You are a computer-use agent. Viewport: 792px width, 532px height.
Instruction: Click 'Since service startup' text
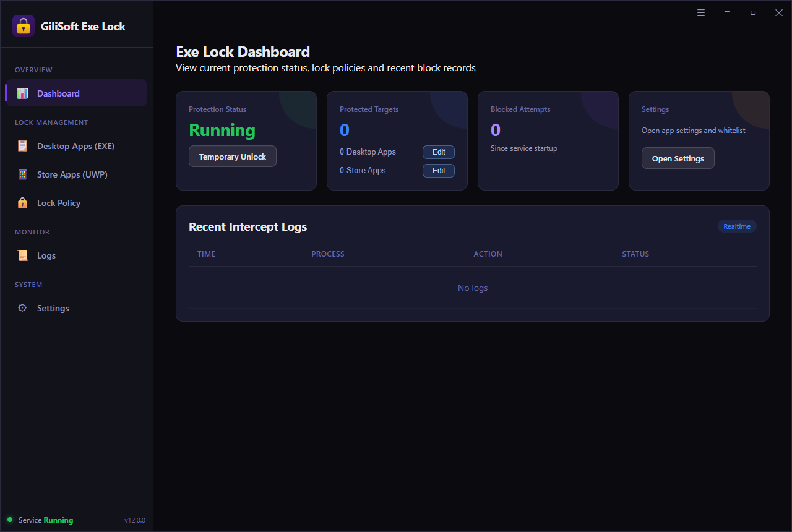pos(524,148)
